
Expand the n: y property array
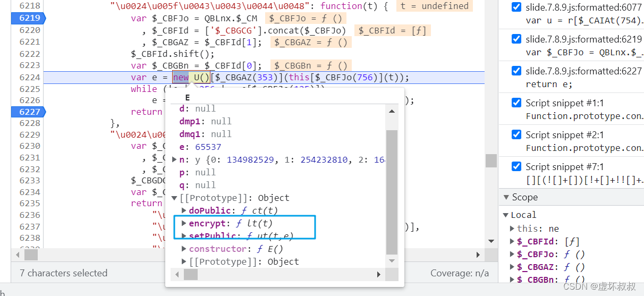point(174,159)
